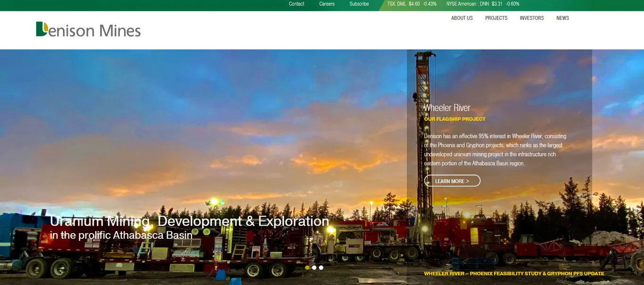Open the INVESTORS menu
Image resolution: width=644 pixels, height=285 pixels.
pyautogui.click(x=532, y=18)
